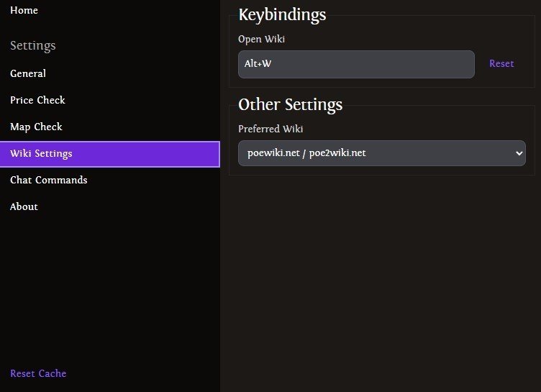
Task: Reset the Open Wiki keybinding
Action: pyautogui.click(x=501, y=63)
